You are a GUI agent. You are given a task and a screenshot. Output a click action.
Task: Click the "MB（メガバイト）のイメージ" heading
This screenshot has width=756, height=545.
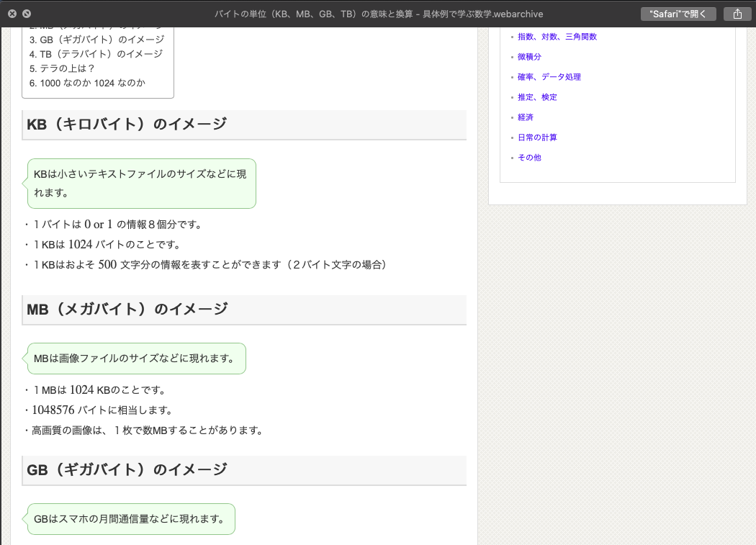[x=127, y=310]
